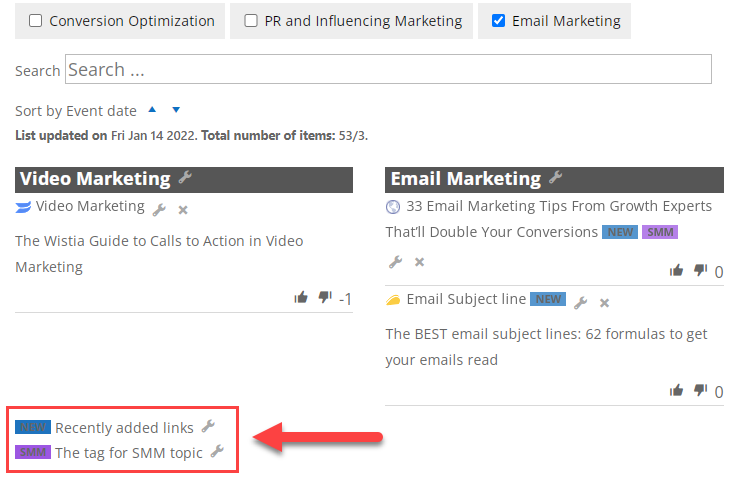Edit the SMM topic tag wrench
The image size is (747, 483).
217,451
